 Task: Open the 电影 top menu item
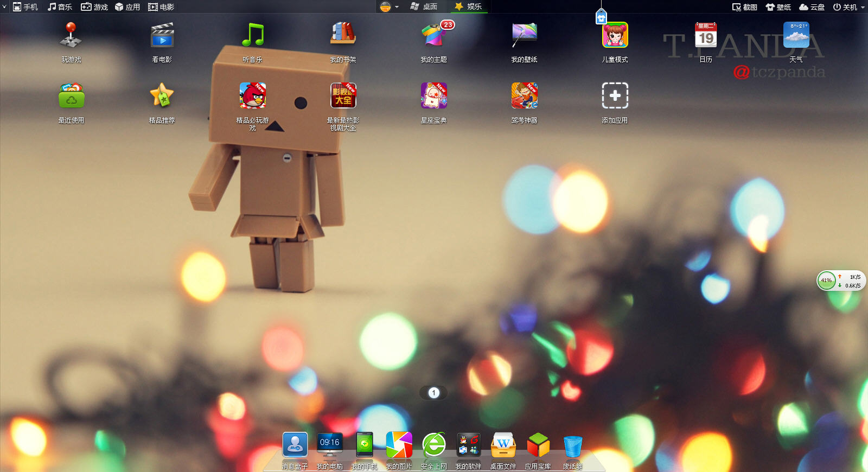[162, 7]
